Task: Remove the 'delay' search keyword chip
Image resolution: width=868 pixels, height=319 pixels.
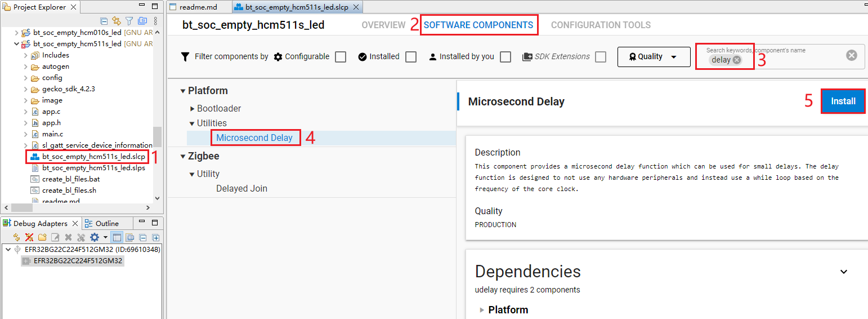Action: click(x=737, y=60)
